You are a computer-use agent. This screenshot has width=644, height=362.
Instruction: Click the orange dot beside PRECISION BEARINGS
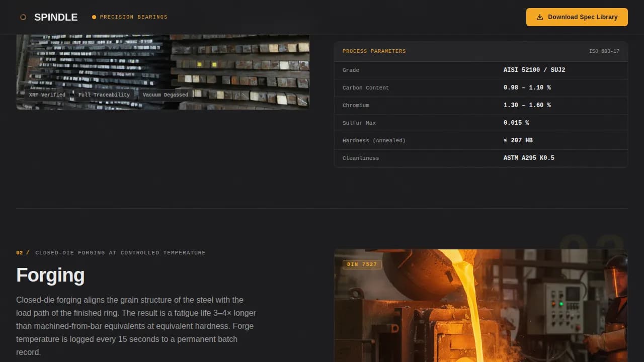(94, 17)
